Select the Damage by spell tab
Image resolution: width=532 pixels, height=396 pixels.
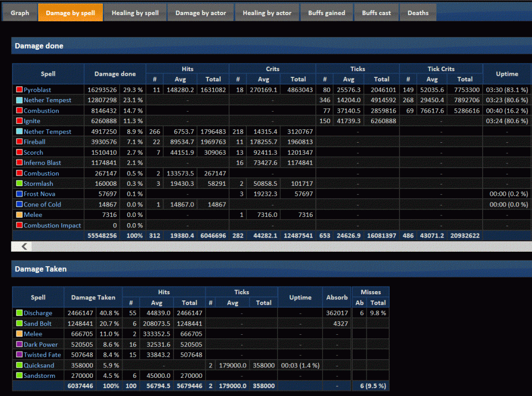coord(70,13)
